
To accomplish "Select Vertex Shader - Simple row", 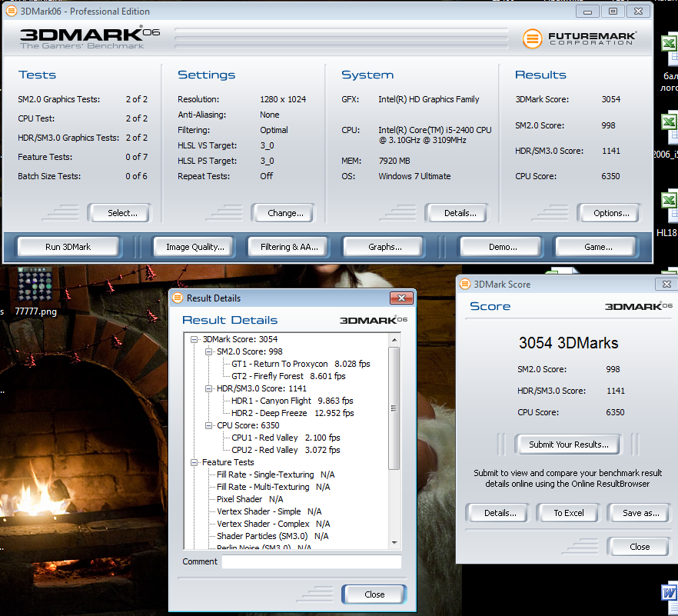I will tap(269, 511).
